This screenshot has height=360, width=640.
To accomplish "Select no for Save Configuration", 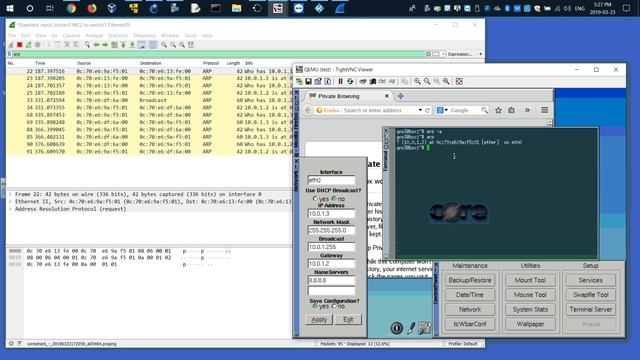I will pyautogui.click(x=334, y=306).
